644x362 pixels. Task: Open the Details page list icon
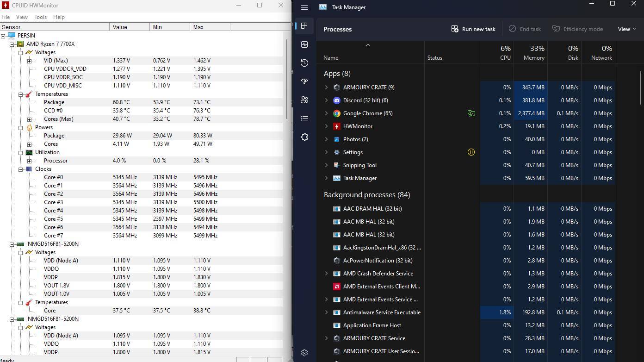(304, 119)
